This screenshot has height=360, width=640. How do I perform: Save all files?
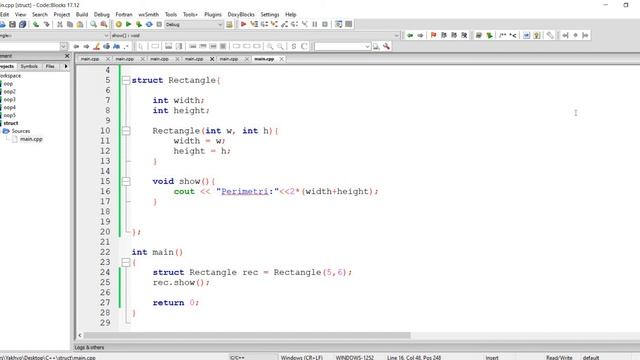22,24
